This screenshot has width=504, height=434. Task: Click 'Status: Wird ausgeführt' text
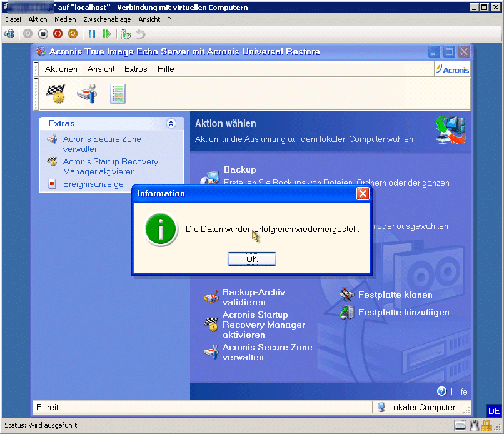coord(41,425)
